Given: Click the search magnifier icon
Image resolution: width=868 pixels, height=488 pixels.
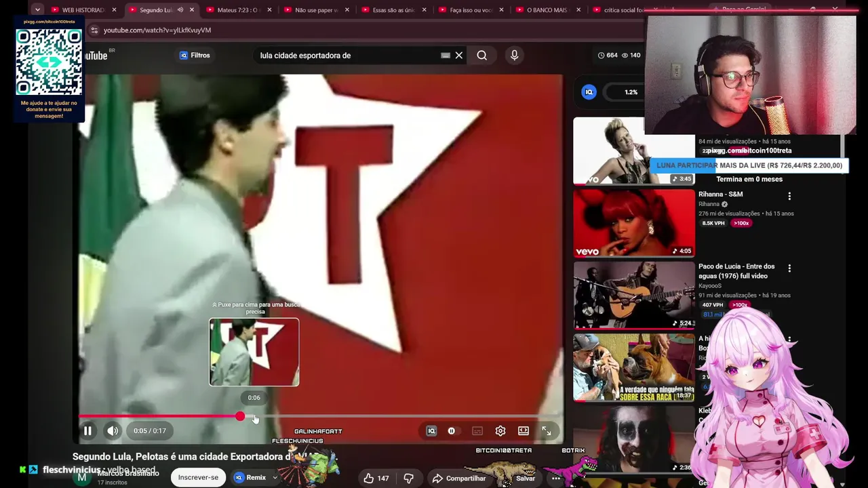Looking at the screenshot, I should (x=481, y=56).
